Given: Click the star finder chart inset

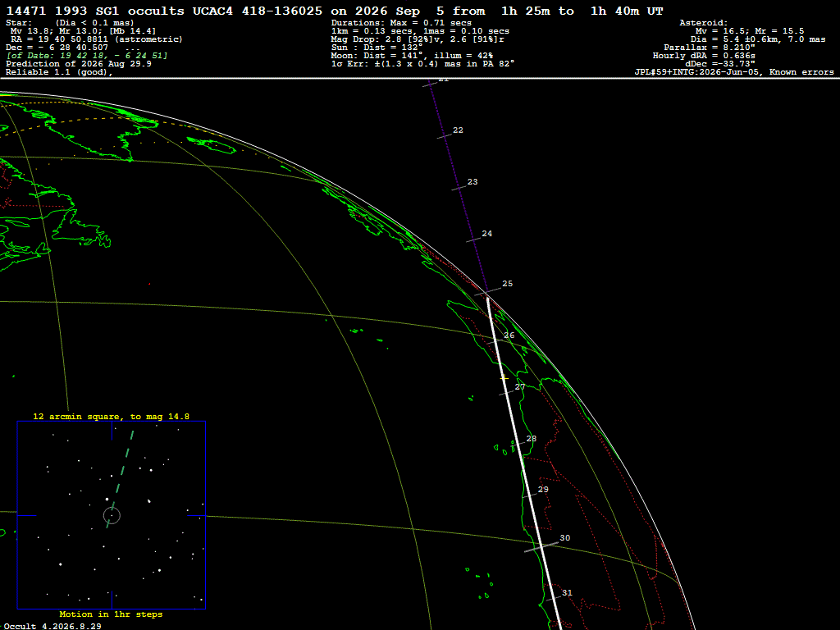Looking at the screenshot, I should (x=112, y=515).
